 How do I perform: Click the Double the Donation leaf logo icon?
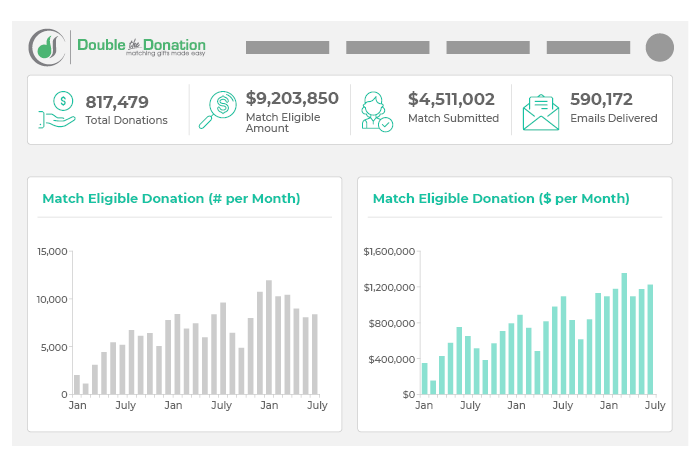48,46
